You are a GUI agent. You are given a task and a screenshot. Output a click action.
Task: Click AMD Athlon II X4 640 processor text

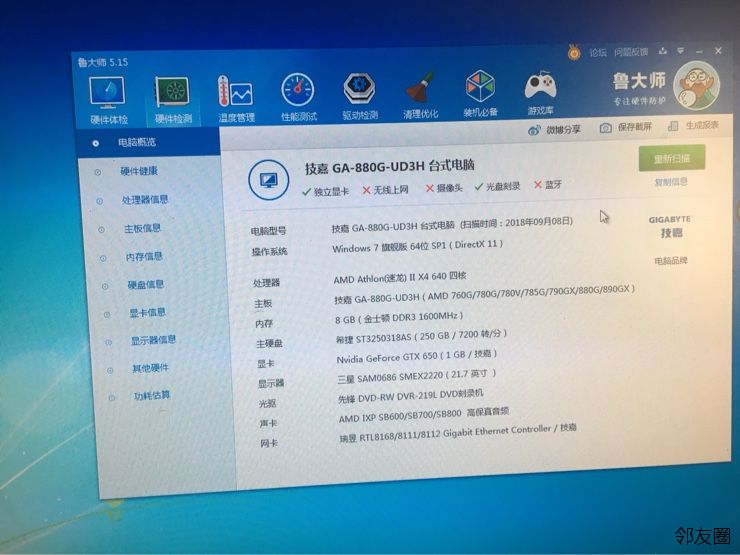coord(400,278)
